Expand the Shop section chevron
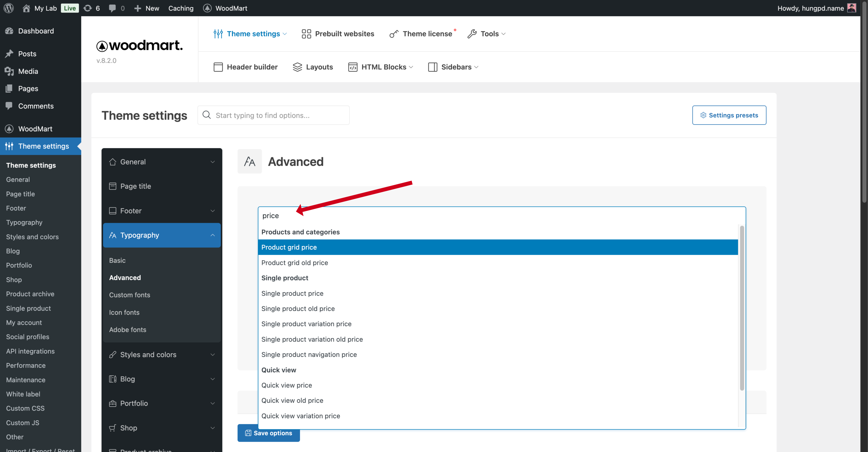This screenshot has width=868, height=452. point(213,428)
